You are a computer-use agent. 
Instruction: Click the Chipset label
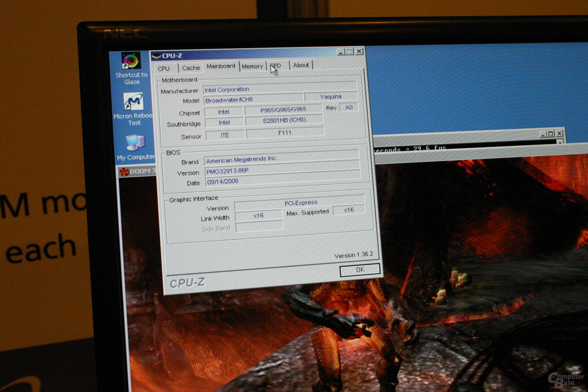click(x=189, y=113)
